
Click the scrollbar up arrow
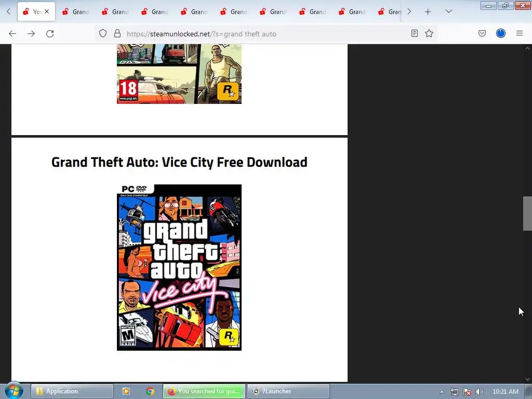tap(527, 48)
